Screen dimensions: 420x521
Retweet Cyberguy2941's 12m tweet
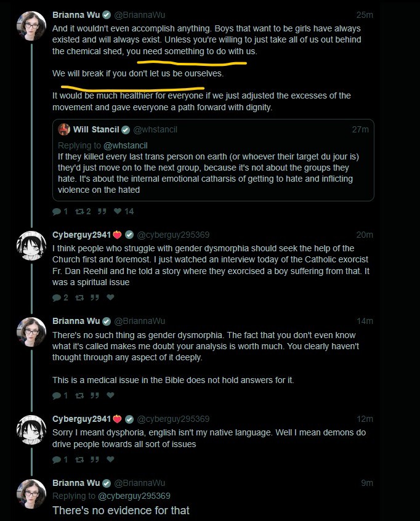tap(79, 459)
